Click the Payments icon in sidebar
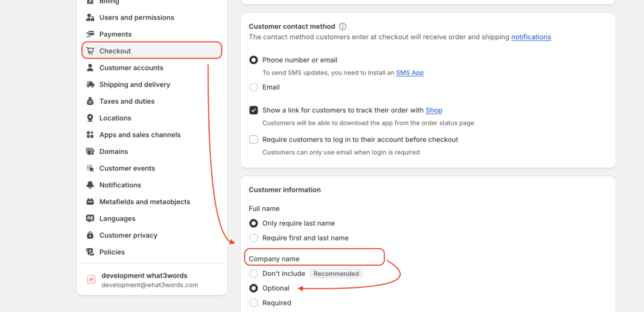Image resolution: width=644 pixels, height=312 pixels. 90,34
